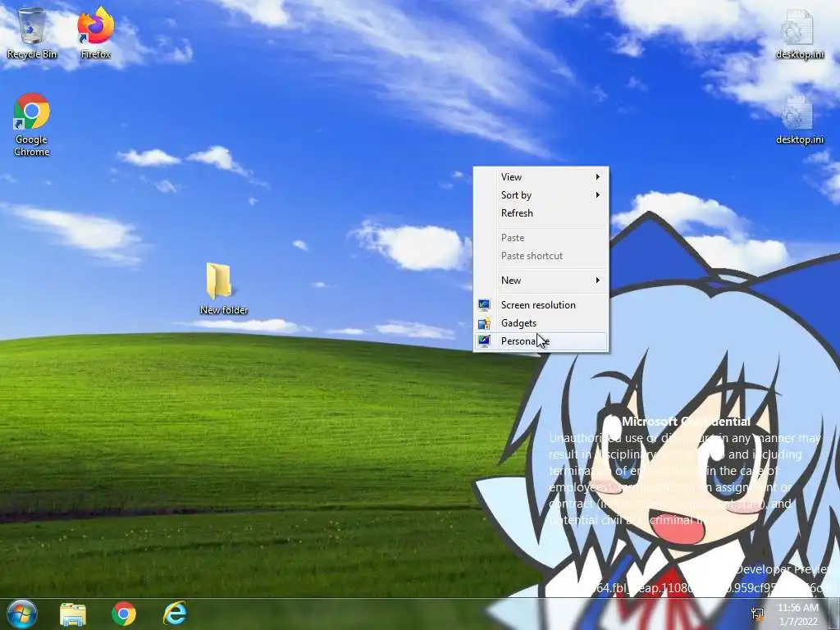
Task: Expand the Sort by submenu arrow
Action: click(x=598, y=195)
